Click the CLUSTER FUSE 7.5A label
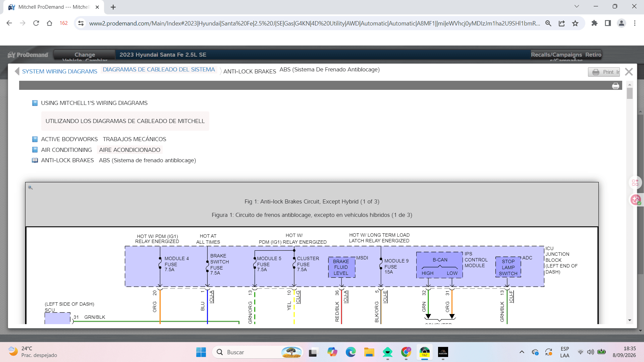The image size is (644, 362). [308, 264]
